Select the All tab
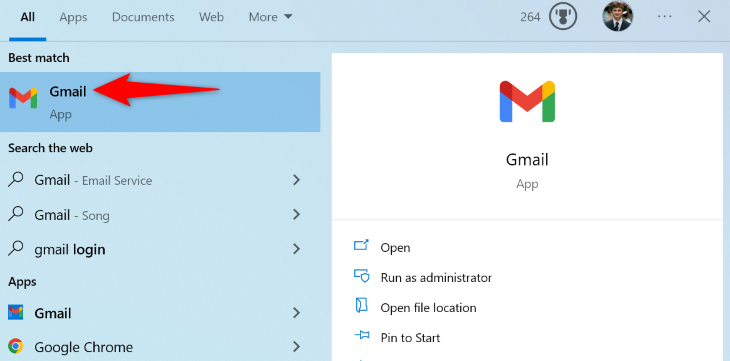 [x=27, y=17]
